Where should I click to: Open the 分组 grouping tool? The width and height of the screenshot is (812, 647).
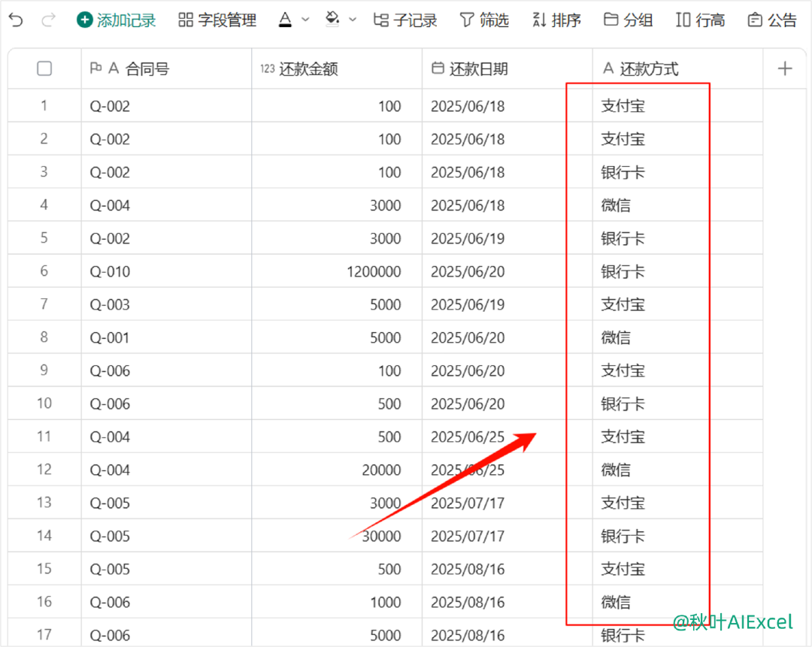[628, 20]
